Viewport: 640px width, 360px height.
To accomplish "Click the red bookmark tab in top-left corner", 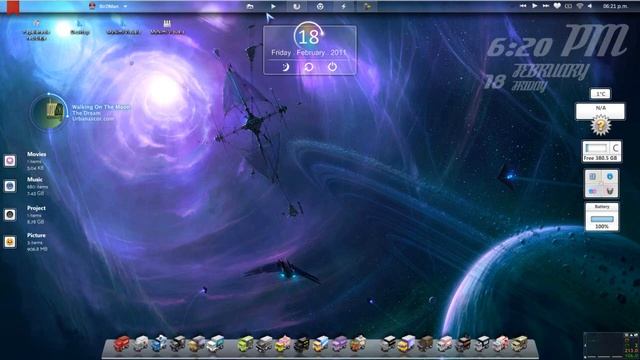I will click(13, 7).
